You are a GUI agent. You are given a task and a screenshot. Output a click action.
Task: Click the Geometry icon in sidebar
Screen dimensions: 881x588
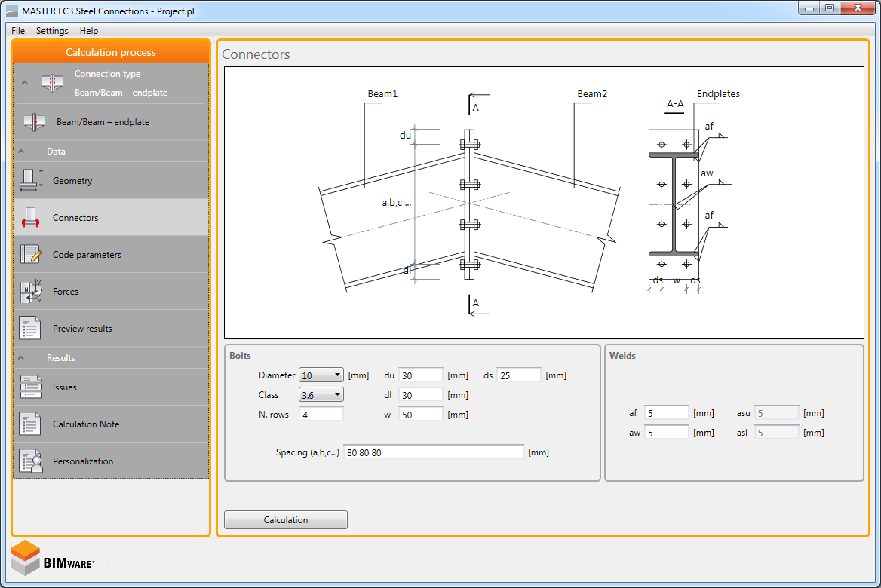tap(31, 181)
